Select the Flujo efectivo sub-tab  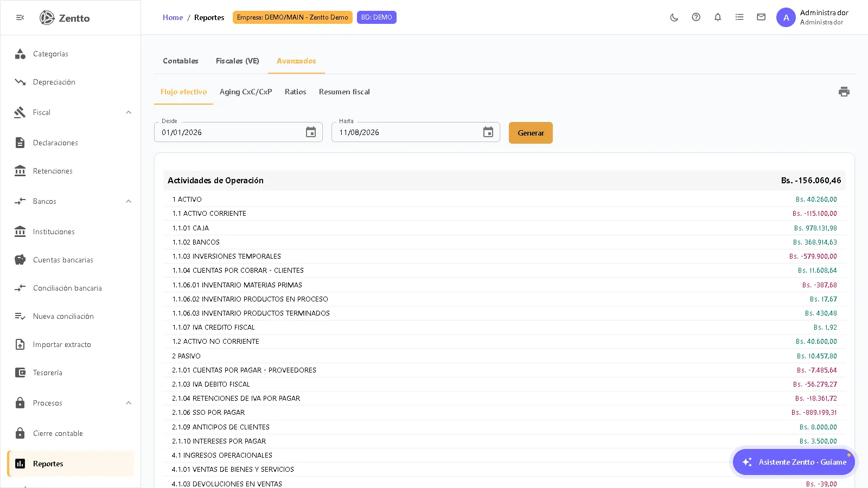pyautogui.click(x=184, y=92)
